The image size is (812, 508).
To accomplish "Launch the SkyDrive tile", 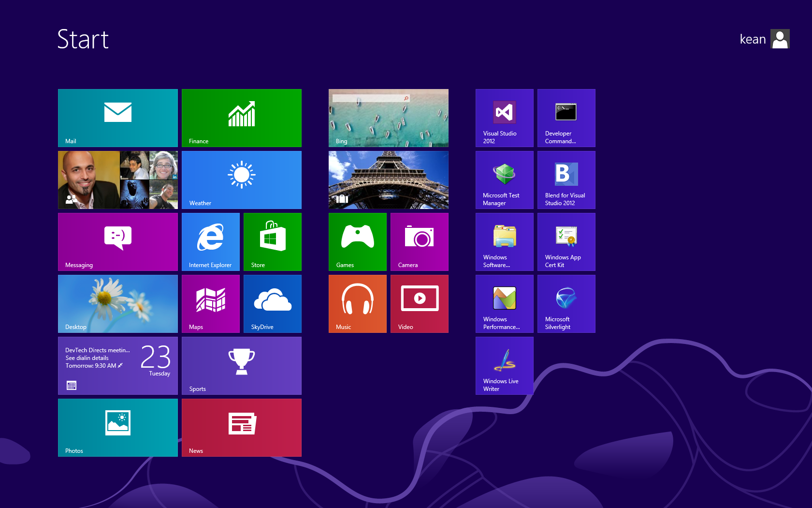I will (272, 303).
